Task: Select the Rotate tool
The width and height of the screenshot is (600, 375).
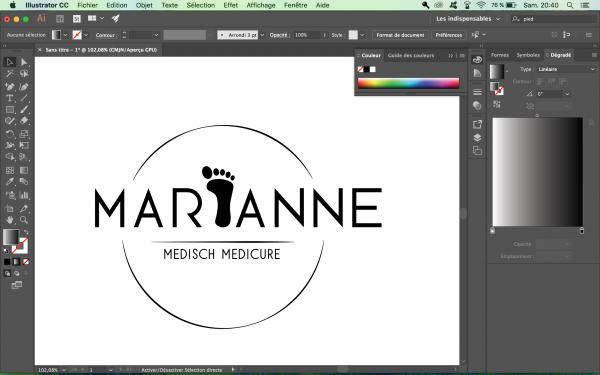Action: tap(10, 134)
